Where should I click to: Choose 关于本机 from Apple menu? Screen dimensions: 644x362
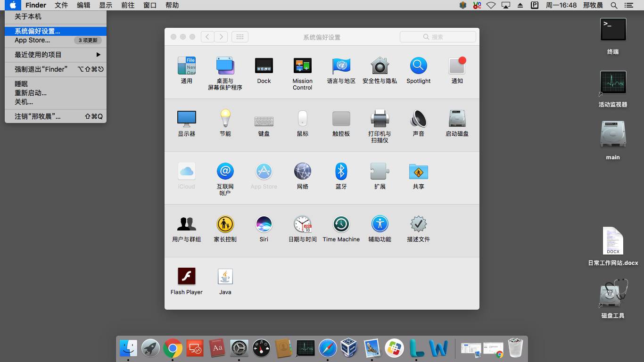click(56, 16)
